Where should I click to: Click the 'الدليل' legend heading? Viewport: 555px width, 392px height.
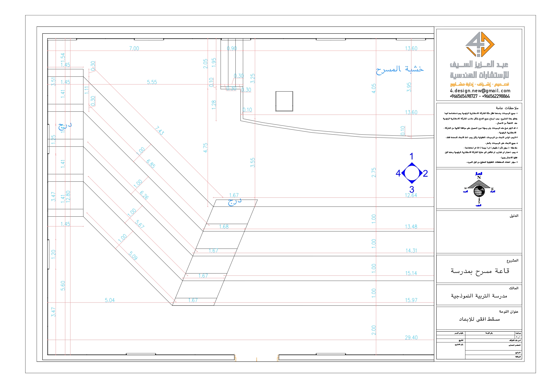click(x=514, y=216)
